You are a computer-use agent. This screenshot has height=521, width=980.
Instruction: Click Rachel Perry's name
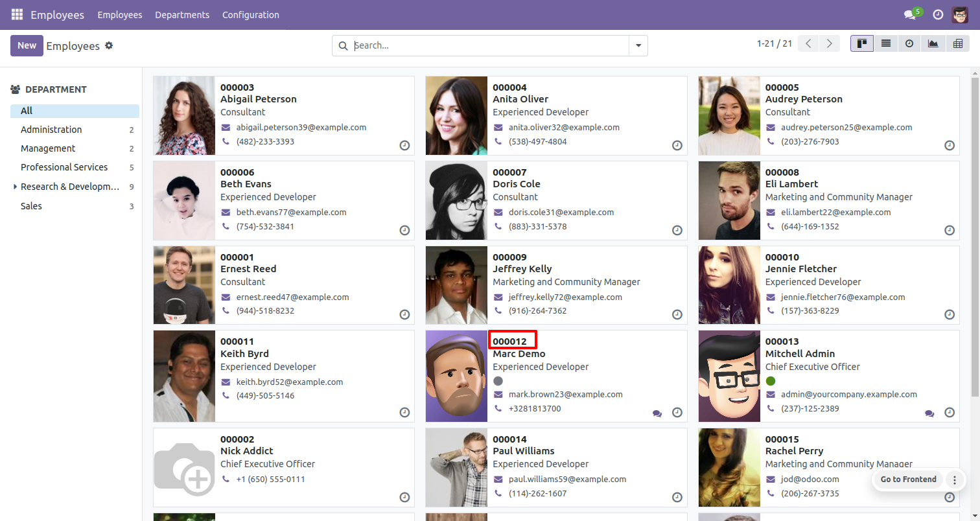(x=794, y=451)
